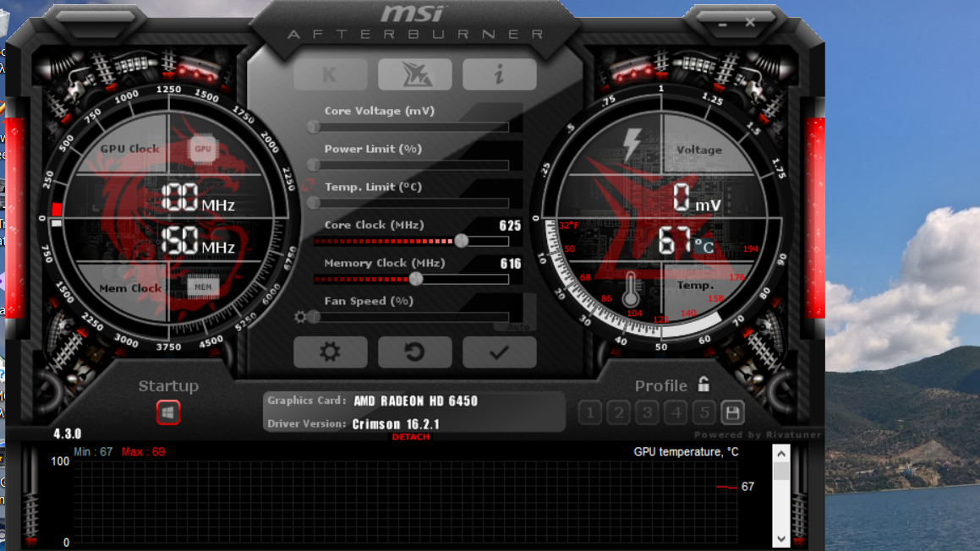Screen dimensions: 980x551
Task: Click the Fan Speed slider handle
Action: [315, 318]
